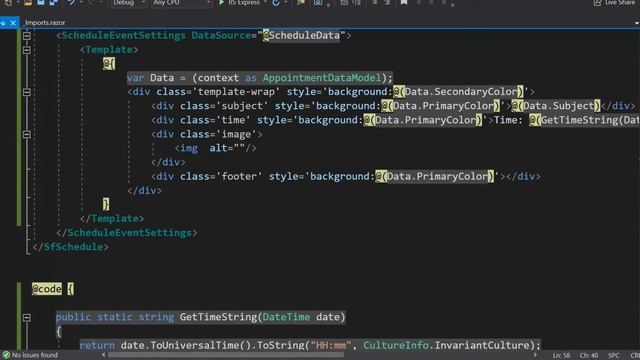Switch to the _Imports.razor tab
The height and width of the screenshot is (360, 640).
(45, 23)
